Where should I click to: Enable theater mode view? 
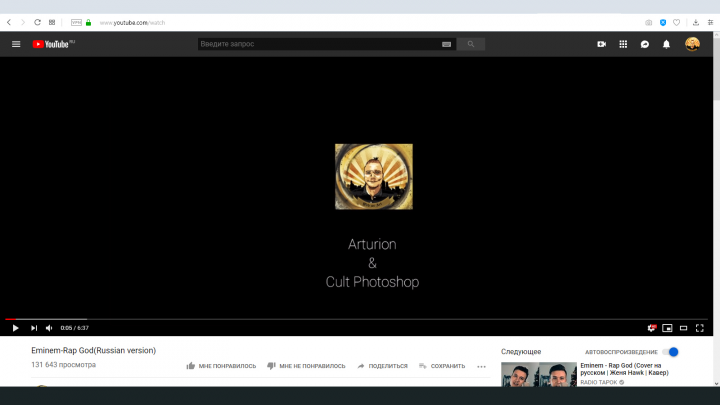(x=684, y=328)
